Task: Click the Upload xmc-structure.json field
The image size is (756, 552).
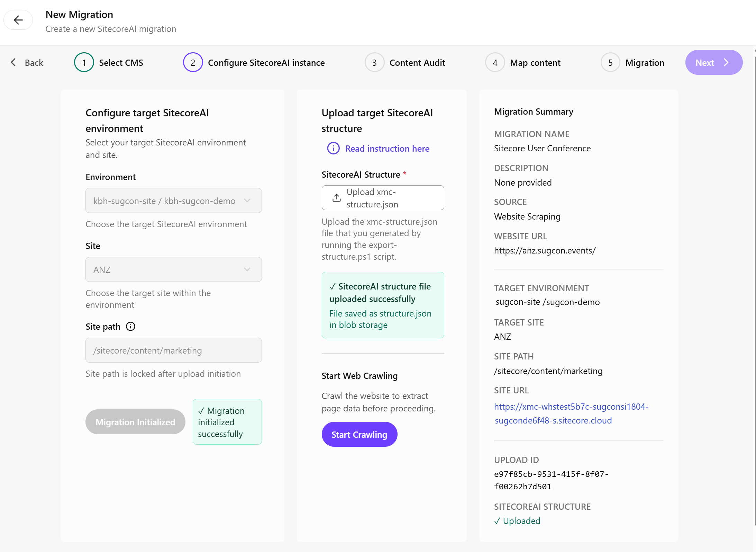Action: (383, 198)
